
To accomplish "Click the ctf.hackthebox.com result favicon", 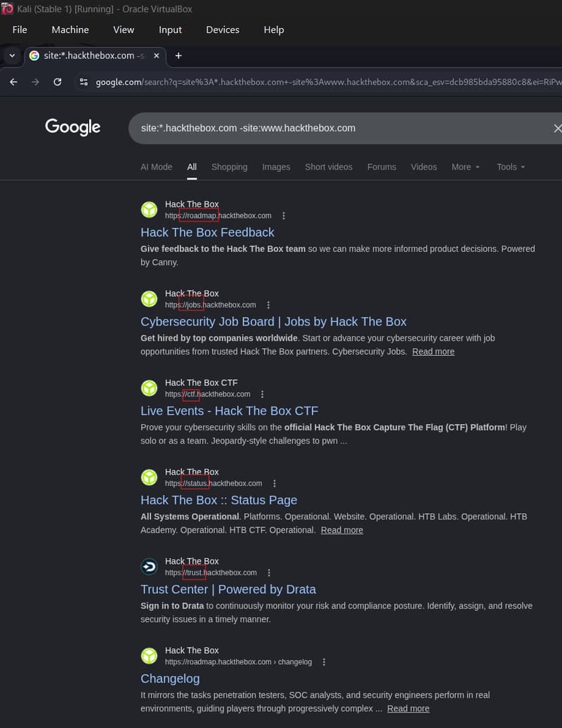I will click(x=149, y=388).
